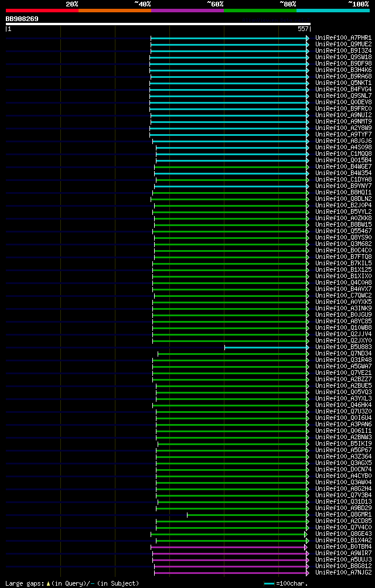
Task: Click the purple bar for A7NJG2
Action: pyautogui.click(x=231, y=573)
